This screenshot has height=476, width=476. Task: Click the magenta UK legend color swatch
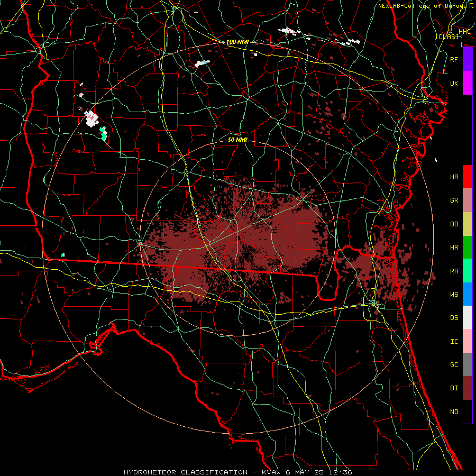click(467, 83)
